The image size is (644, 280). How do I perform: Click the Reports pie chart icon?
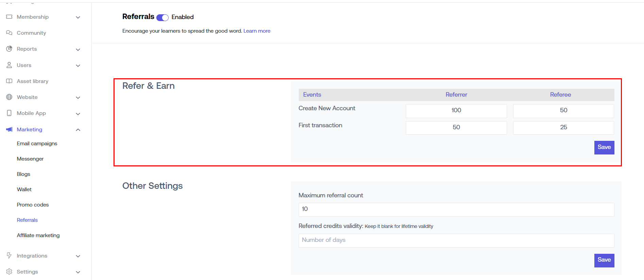tap(9, 49)
